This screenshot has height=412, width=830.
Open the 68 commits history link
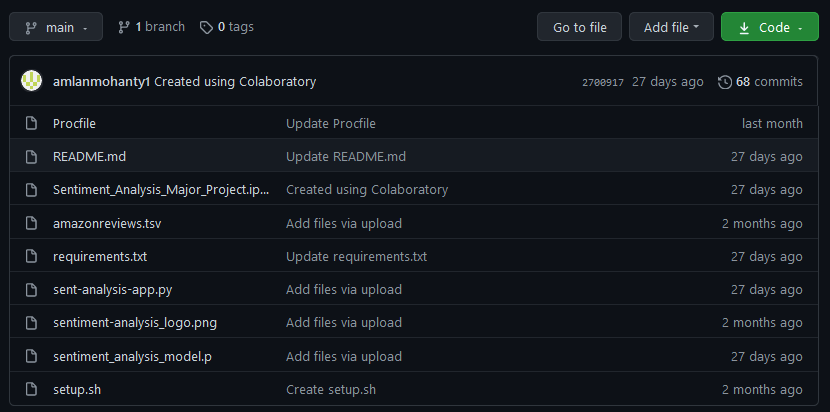coord(768,82)
